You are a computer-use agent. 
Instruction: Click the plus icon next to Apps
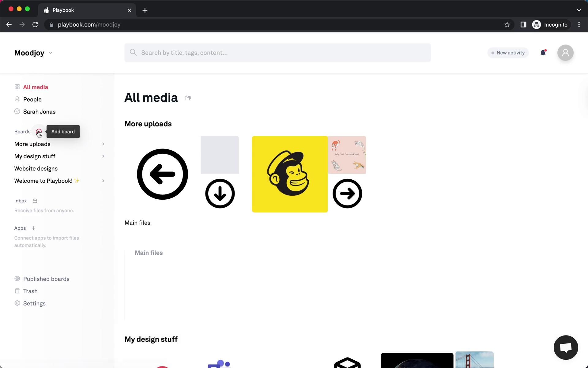click(34, 228)
